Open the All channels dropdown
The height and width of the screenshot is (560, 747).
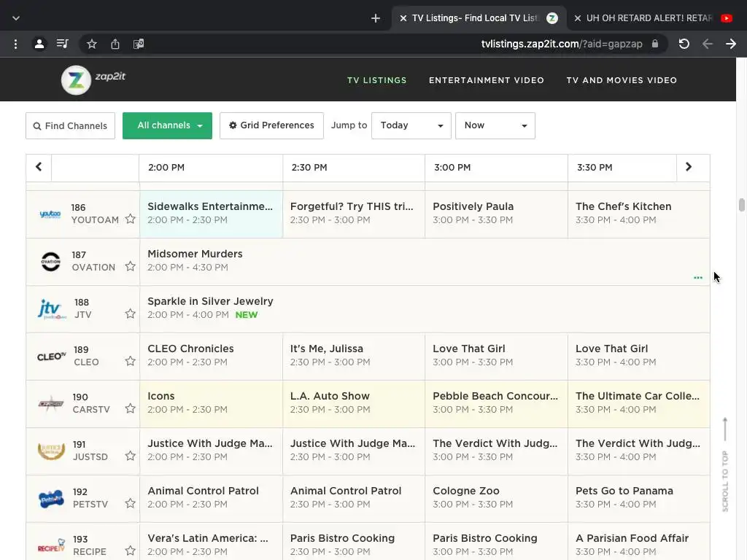167,125
